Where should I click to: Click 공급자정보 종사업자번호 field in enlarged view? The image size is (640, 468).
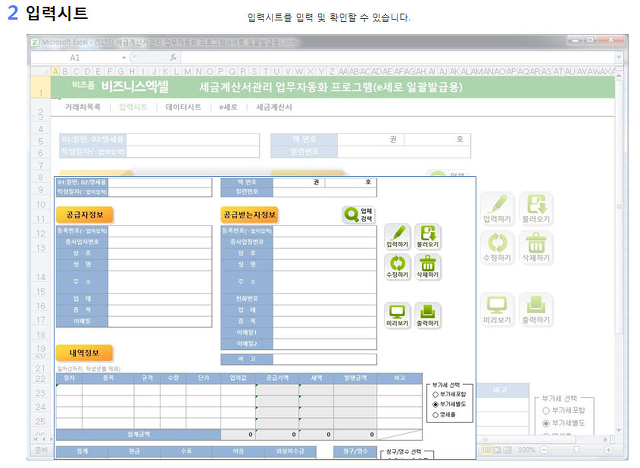point(160,242)
